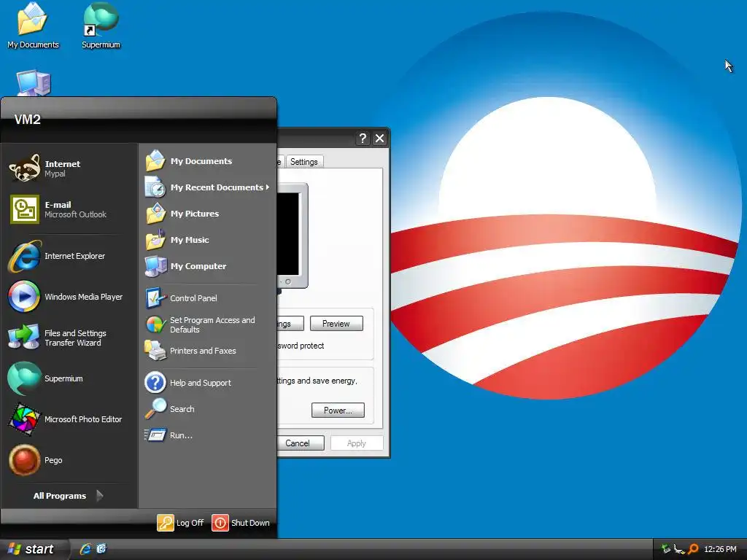747x560 pixels.
Task: Open Search from Start menu
Action: pos(207,409)
